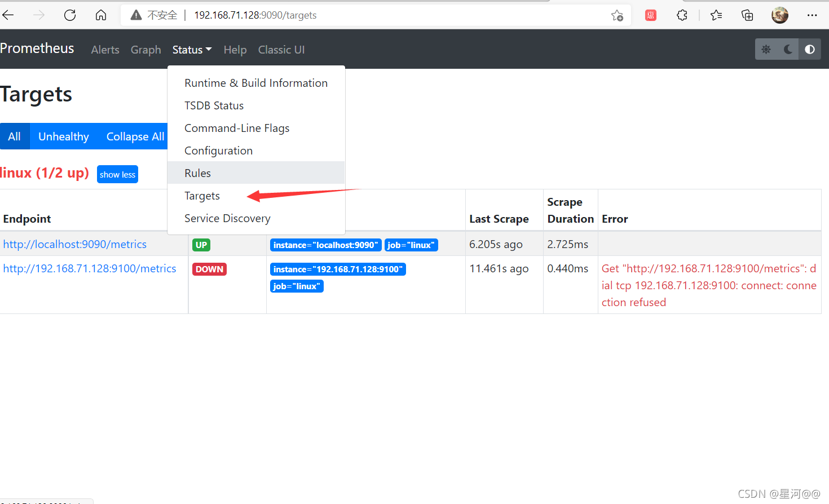Click job="linux" badge in localhost row
829x504 pixels.
(411, 245)
